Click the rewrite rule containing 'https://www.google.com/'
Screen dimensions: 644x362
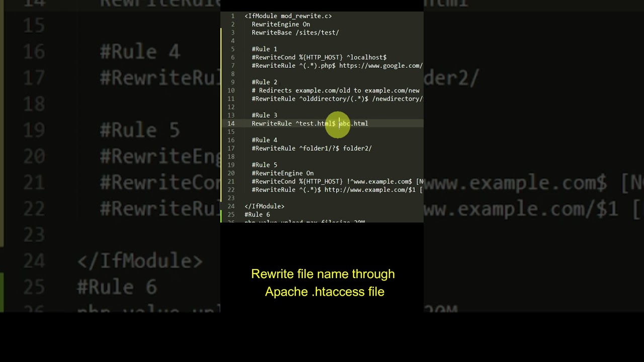(x=337, y=66)
